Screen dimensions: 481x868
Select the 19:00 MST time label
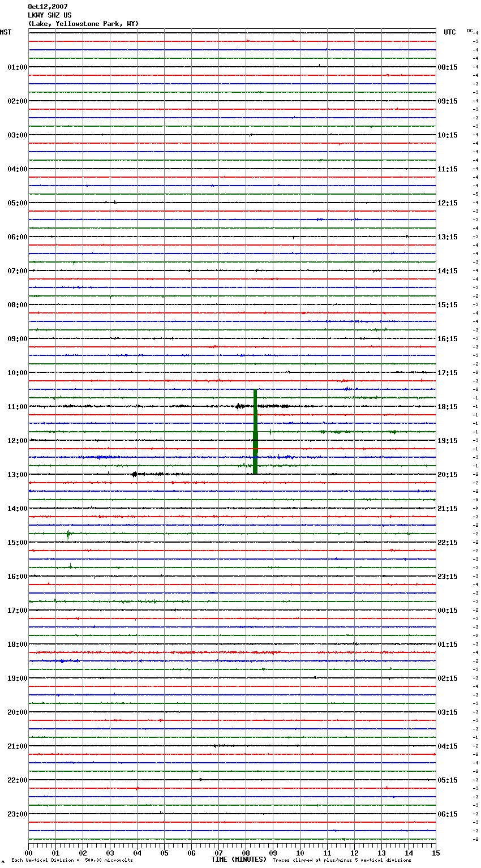pos(18,678)
